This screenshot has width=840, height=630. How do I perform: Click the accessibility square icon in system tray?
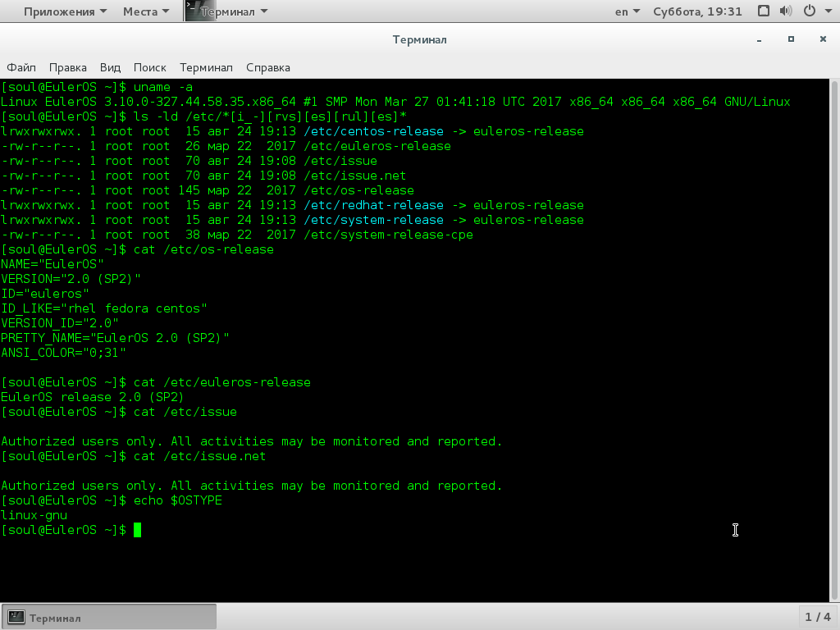764,11
